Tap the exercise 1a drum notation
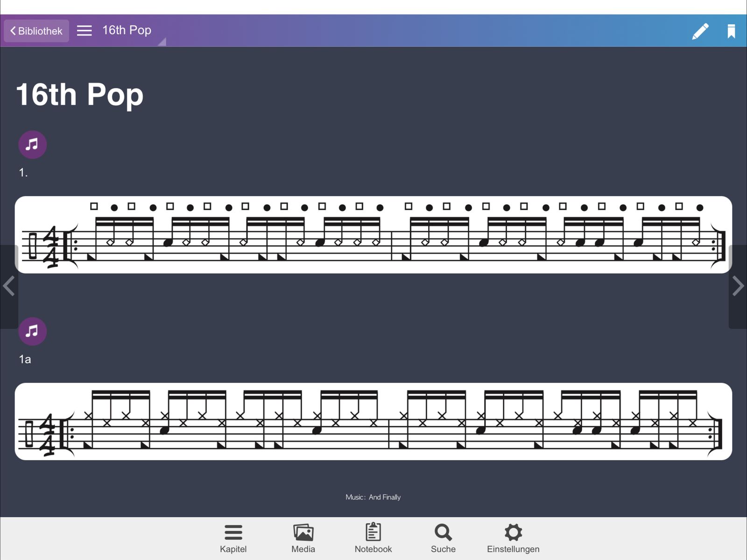Screen dimensions: 747x560 [x=373, y=421]
